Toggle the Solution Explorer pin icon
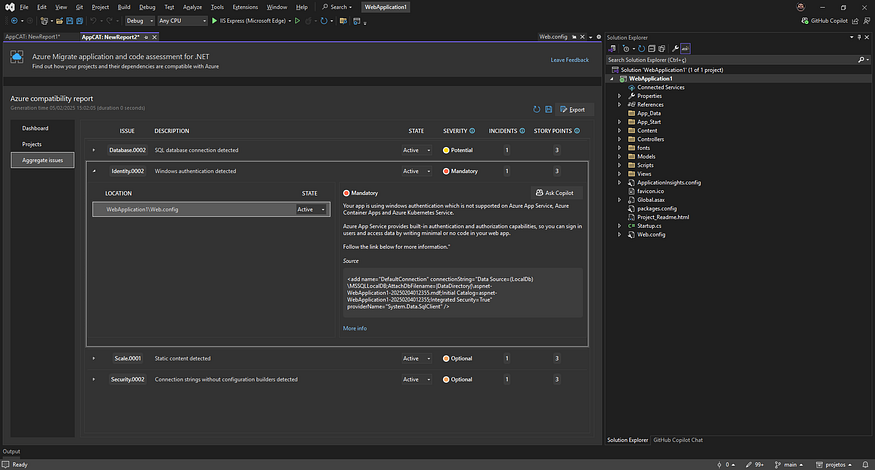The width and height of the screenshot is (875, 470). point(857,37)
